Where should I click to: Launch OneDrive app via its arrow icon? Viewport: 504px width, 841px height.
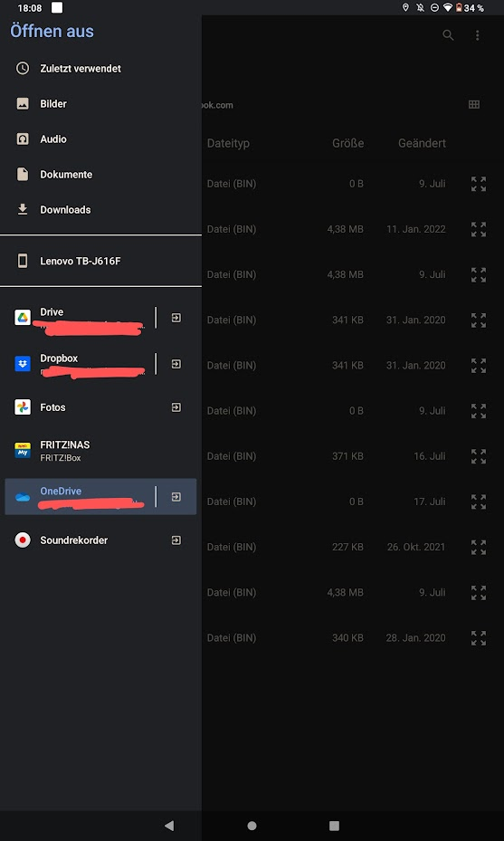[176, 497]
